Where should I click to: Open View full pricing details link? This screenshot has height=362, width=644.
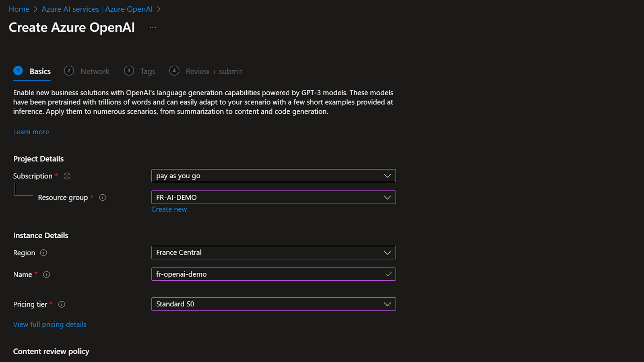point(50,325)
